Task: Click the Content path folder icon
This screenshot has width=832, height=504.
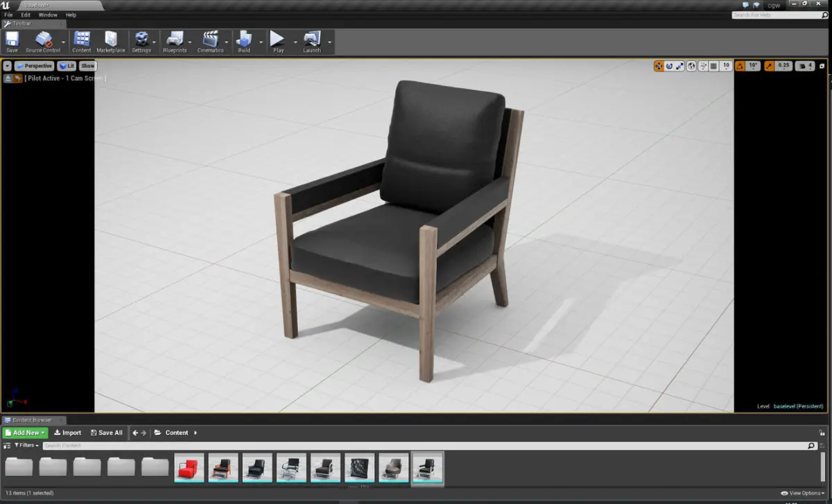Action: pos(158,433)
